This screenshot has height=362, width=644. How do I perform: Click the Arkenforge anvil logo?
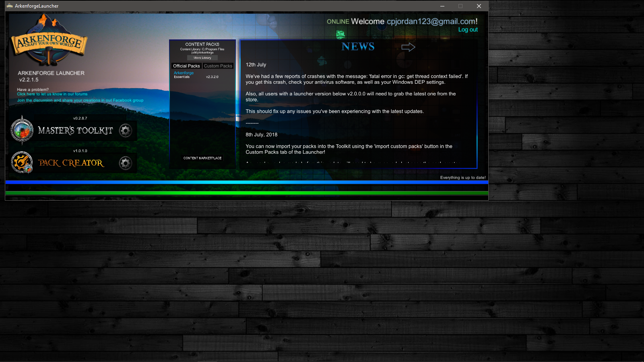pos(49,41)
